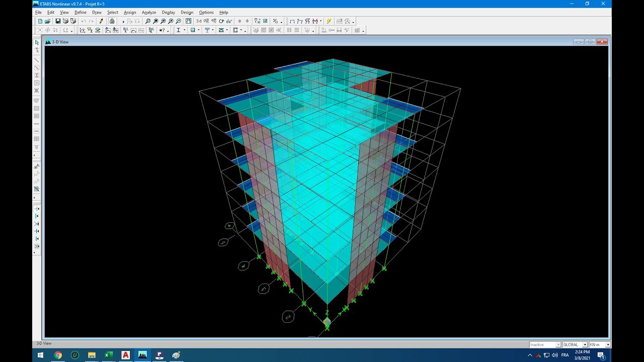Open Set Building View Options checkbox icon
Viewport: 644px width, 362px height.
(x=265, y=21)
